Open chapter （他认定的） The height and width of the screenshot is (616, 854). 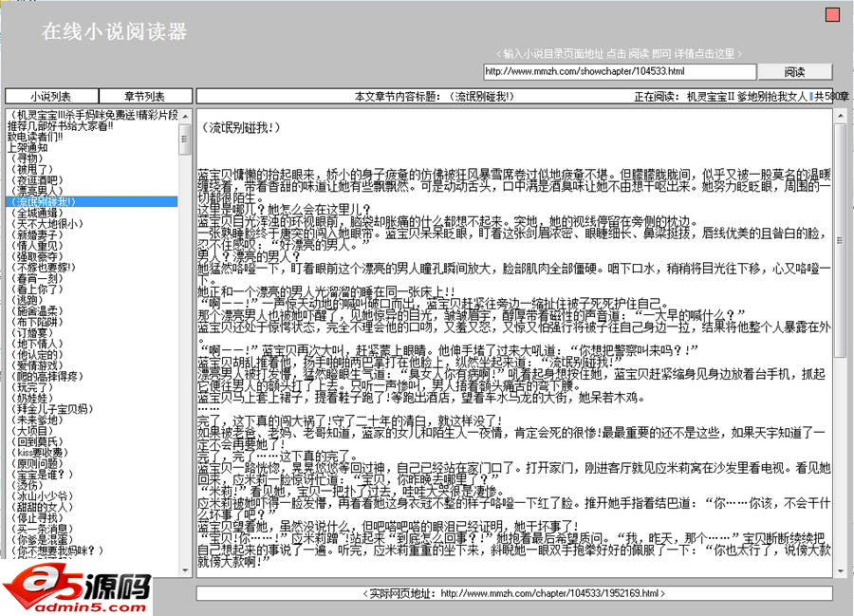click(36, 355)
